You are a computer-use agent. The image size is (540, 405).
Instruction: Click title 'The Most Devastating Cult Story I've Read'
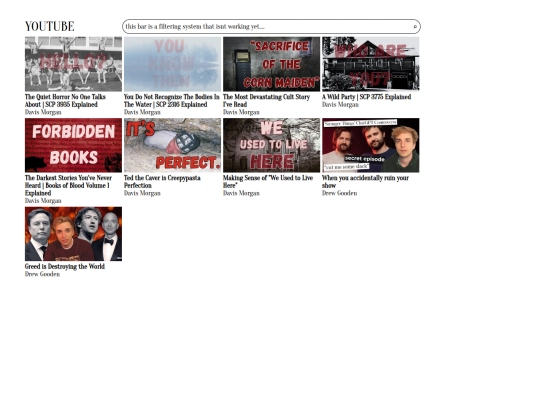click(267, 101)
